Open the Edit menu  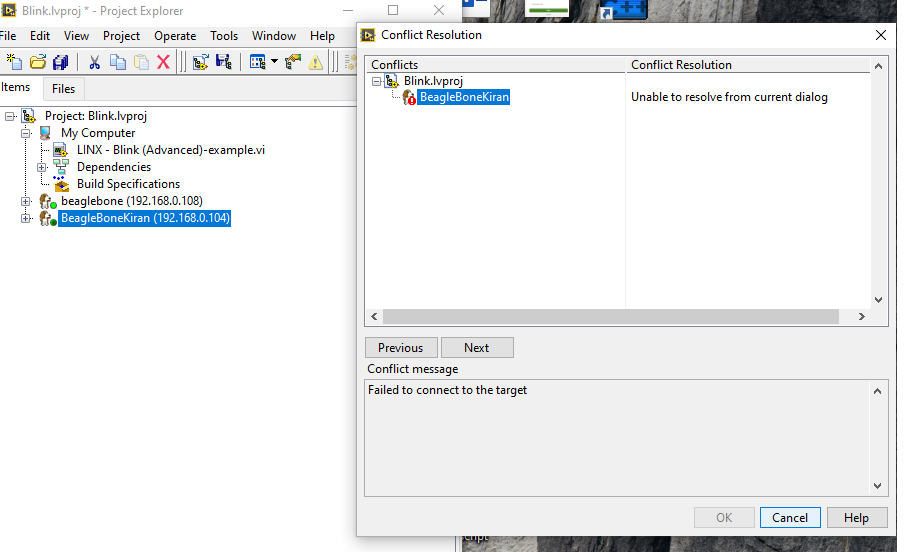coord(40,36)
